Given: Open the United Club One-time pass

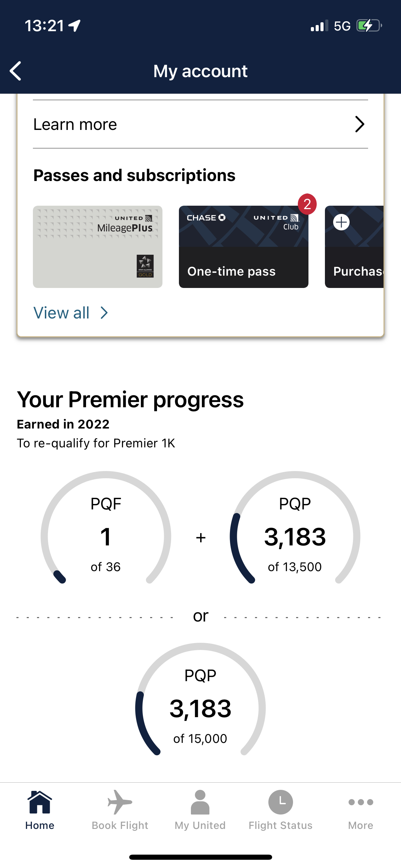Looking at the screenshot, I should 244,247.
